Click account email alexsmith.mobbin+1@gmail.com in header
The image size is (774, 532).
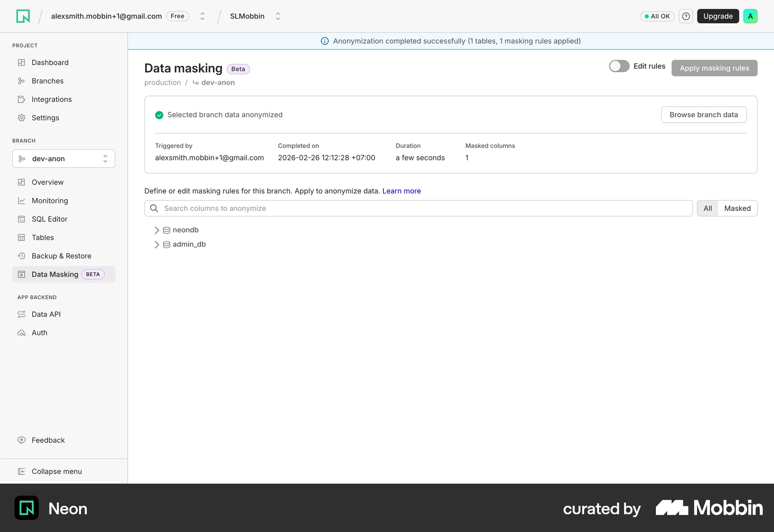point(106,16)
